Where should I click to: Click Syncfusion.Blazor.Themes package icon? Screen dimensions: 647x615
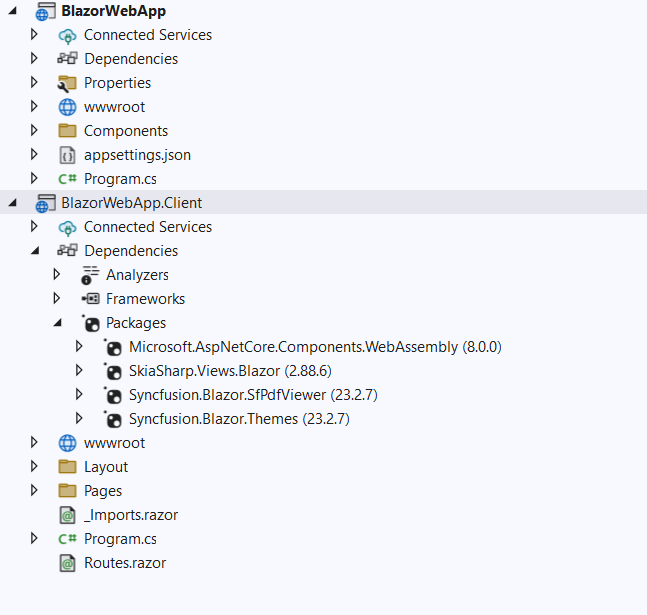[x=113, y=419]
